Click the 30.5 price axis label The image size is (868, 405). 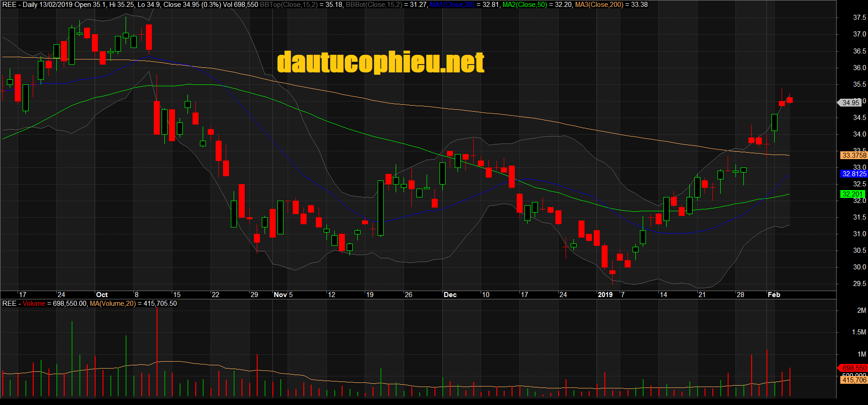click(x=859, y=250)
